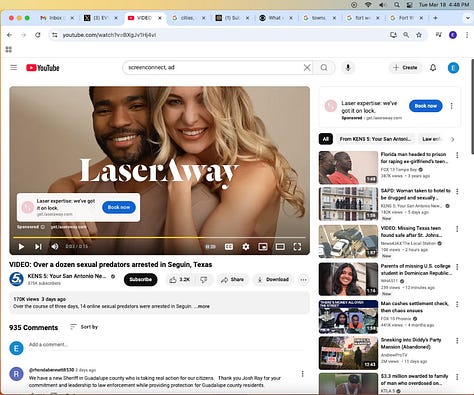Switch to Gmail Inbox browser tab
The height and width of the screenshot is (395, 474).
pos(56,18)
